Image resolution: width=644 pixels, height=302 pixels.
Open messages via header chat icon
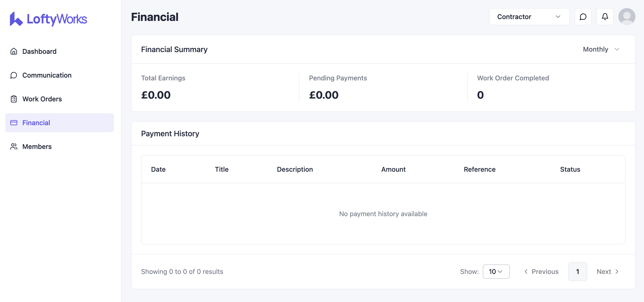(583, 17)
